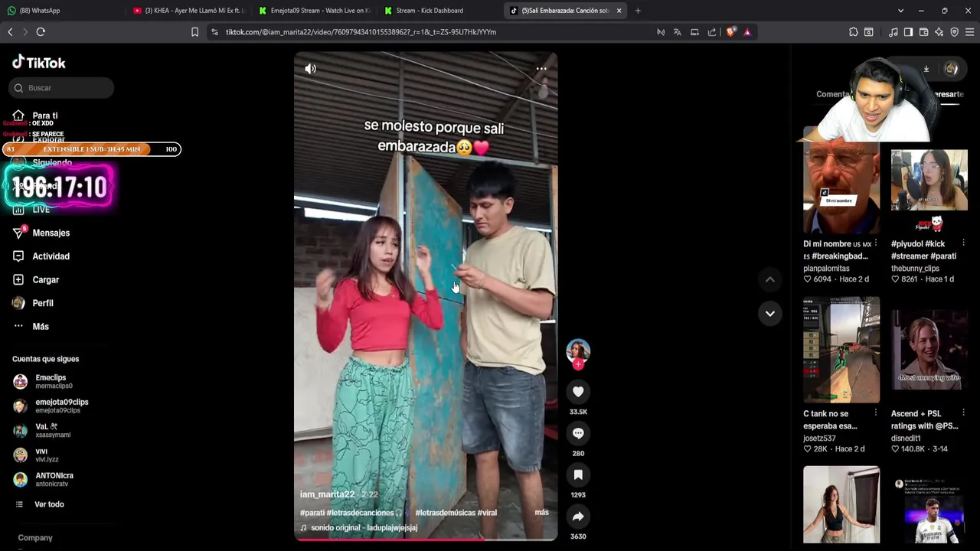980x551 pixels.
Task: Follow creator via avatar plus button
Action: pos(578,365)
